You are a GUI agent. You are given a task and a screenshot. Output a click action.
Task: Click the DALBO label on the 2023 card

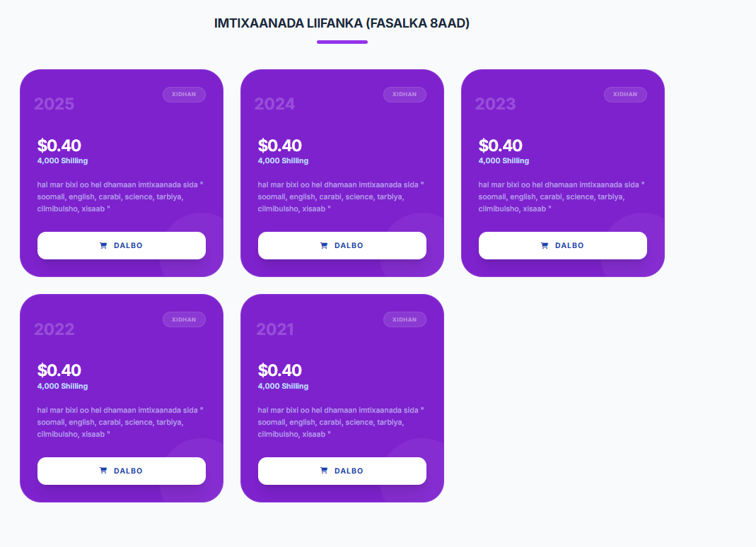click(569, 245)
